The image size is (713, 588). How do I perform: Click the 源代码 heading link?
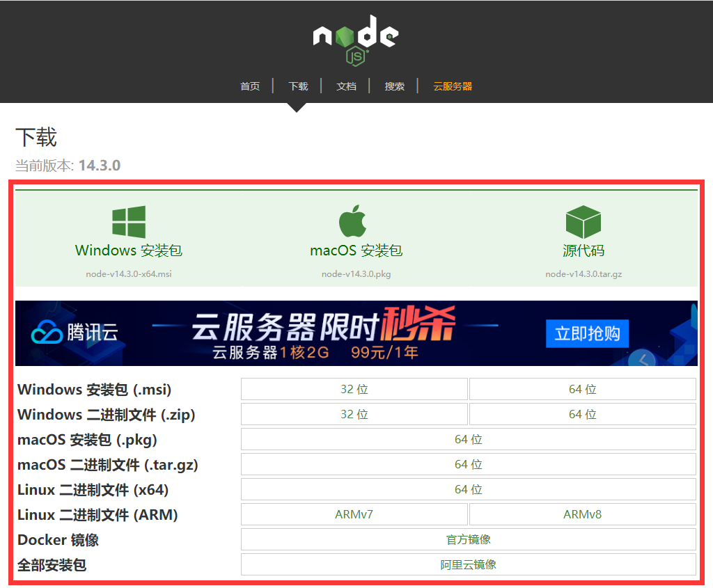pyautogui.click(x=583, y=251)
